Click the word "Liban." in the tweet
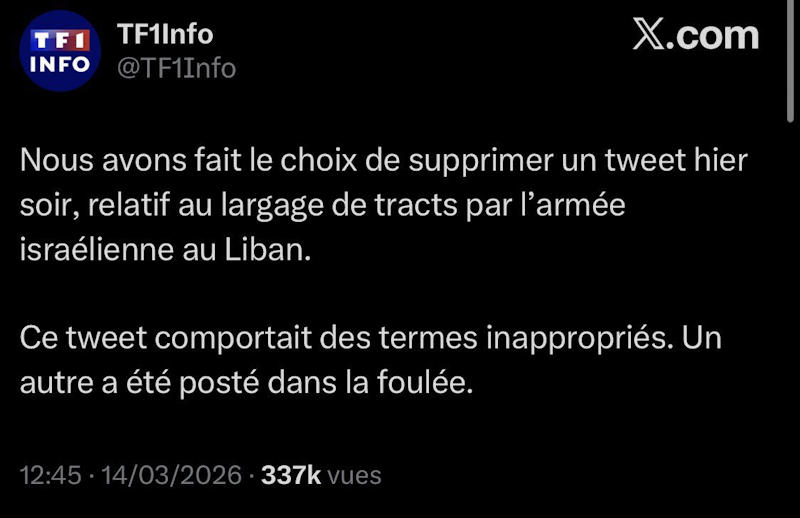 (x=267, y=250)
